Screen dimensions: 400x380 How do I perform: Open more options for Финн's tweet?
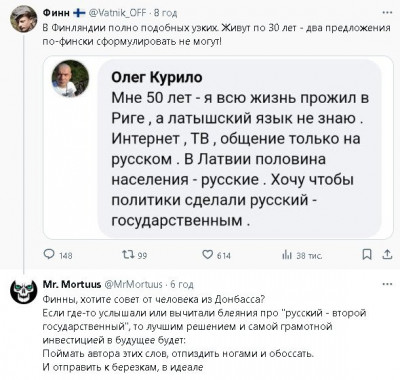[x=387, y=12]
